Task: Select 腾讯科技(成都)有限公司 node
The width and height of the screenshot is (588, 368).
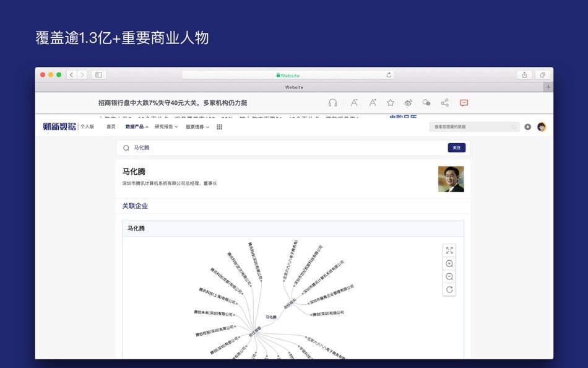Action: pyautogui.click(x=226, y=281)
